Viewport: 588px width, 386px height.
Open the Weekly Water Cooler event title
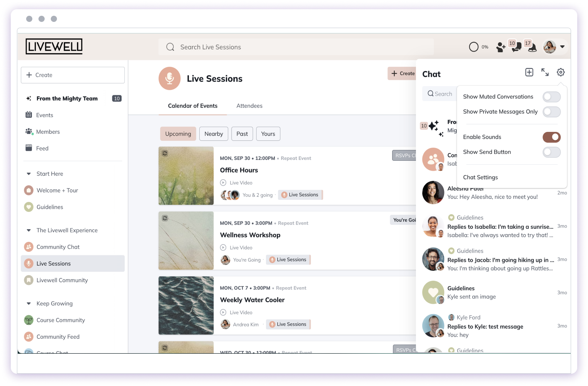(252, 300)
